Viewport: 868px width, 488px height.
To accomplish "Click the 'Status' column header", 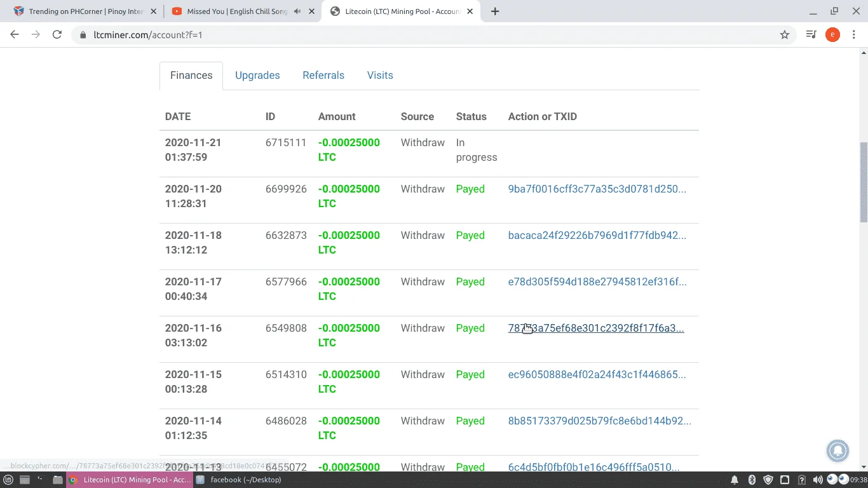I will (471, 117).
